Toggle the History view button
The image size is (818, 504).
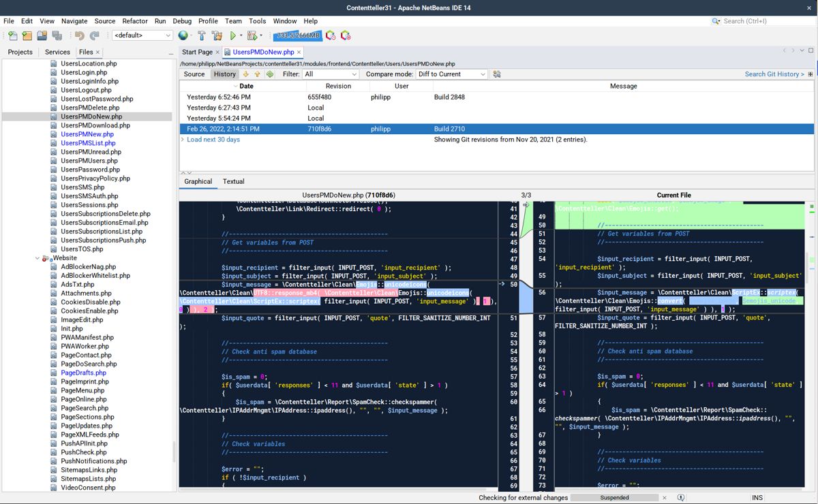[x=224, y=74]
